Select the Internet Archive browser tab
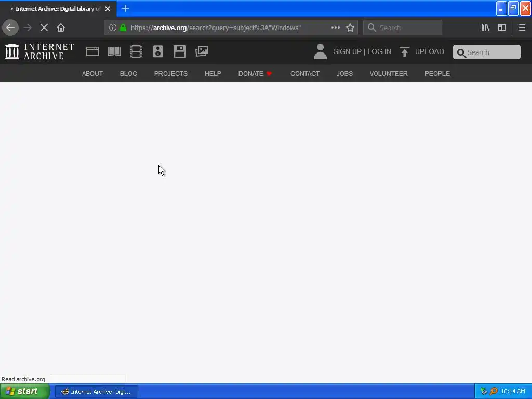Viewport: 532px width, 399px height. [x=58, y=9]
